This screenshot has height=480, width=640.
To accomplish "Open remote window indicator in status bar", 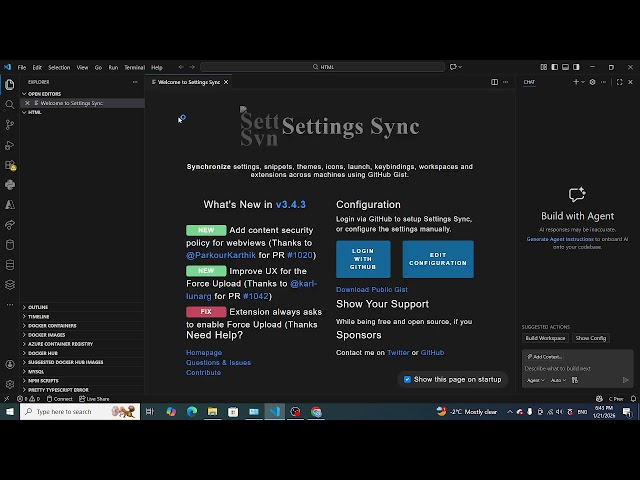I will click(x=7, y=399).
